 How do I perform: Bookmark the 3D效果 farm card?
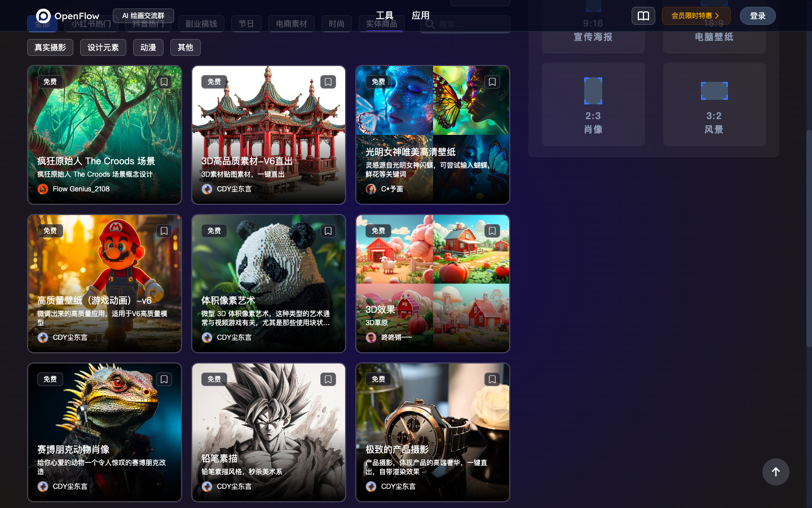click(x=492, y=231)
